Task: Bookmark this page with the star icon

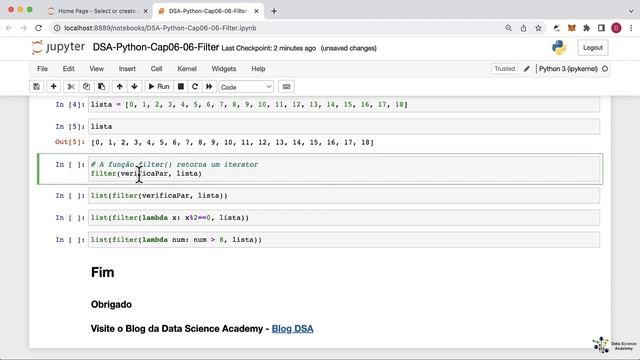Action: (x=538, y=28)
